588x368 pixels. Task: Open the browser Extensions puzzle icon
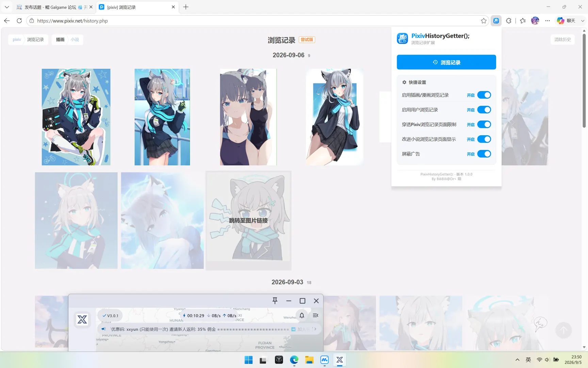[509, 21]
